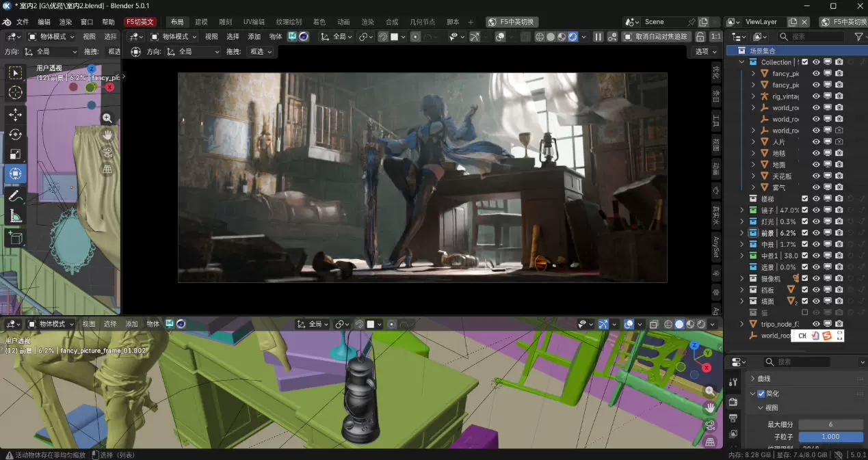
Task: Click the new scene icon next to Scene
Action: (703, 22)
